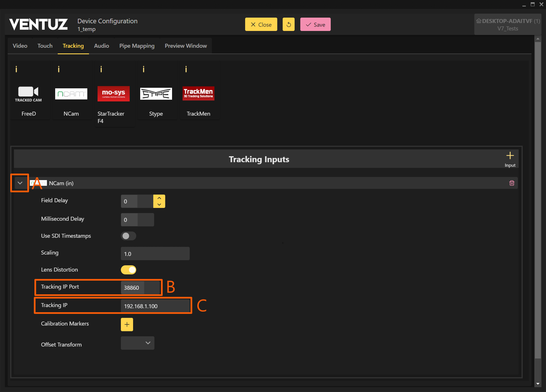The height and width of the screenshot is (392, 546).
Task: Switch to the Video tab
Action: tap(20, 46)
